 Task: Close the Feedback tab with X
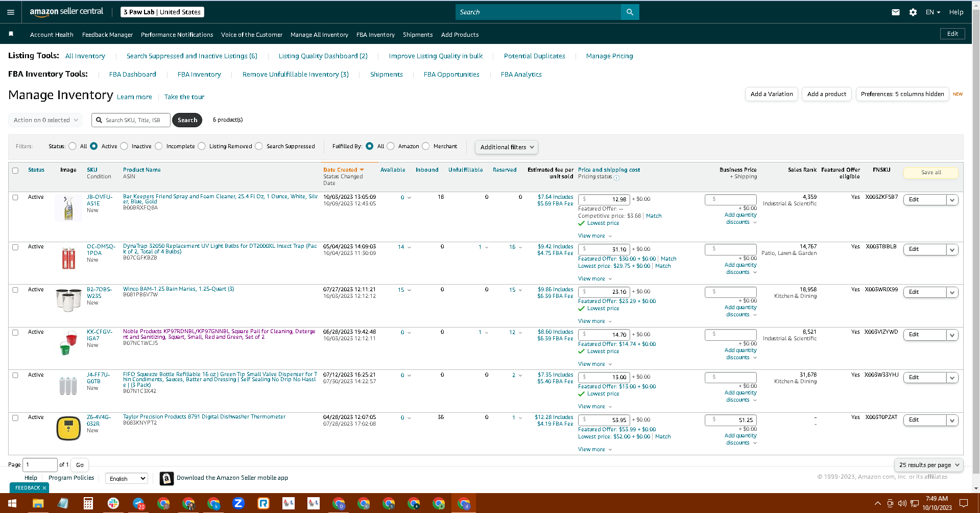pyautogui.click(x=44, y=488)
